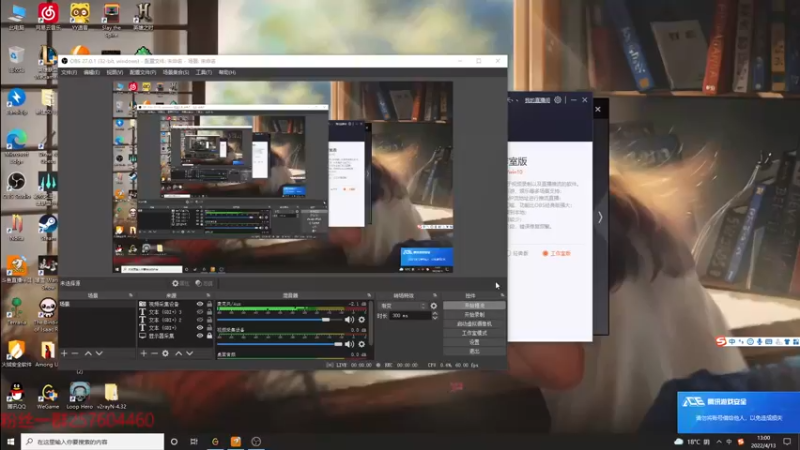Toggle the lock on the 显示器采集 source
The height and width of the screenshot is (450, 800).
point(209,336)
